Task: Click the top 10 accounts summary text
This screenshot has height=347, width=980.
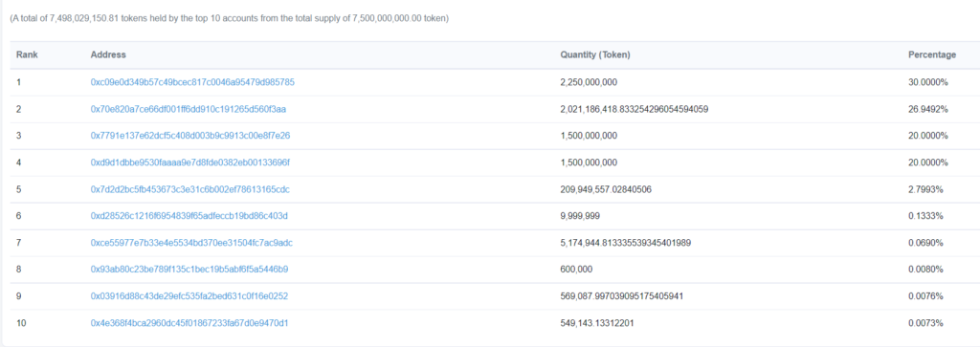Action: (229, 19)
